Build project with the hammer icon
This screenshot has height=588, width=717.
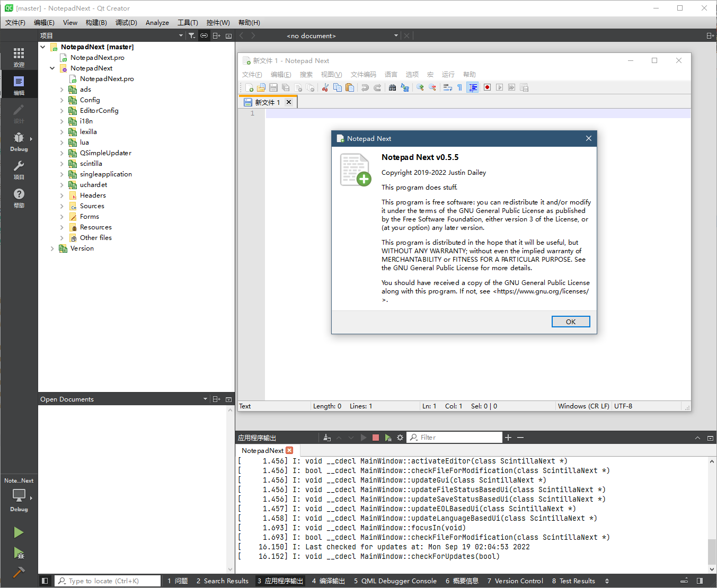click(19, 572)
